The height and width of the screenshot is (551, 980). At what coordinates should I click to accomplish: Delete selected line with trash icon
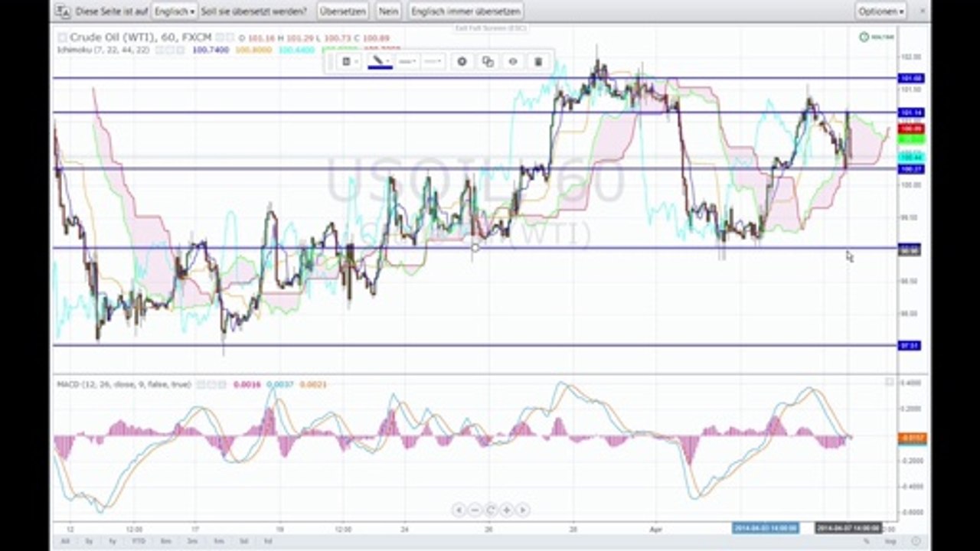click(x=538, y=61)
